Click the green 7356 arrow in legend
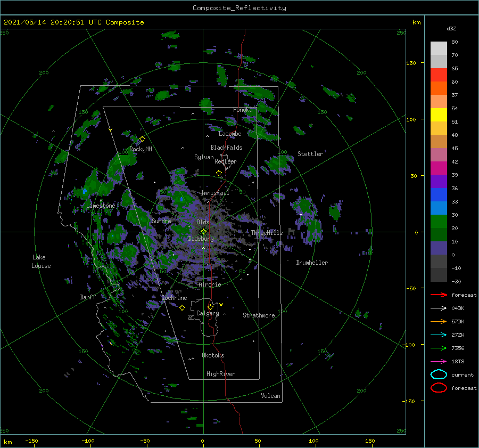Image resolution: width=479 pixels, height=448 pixels. click(x=439, y=348)
